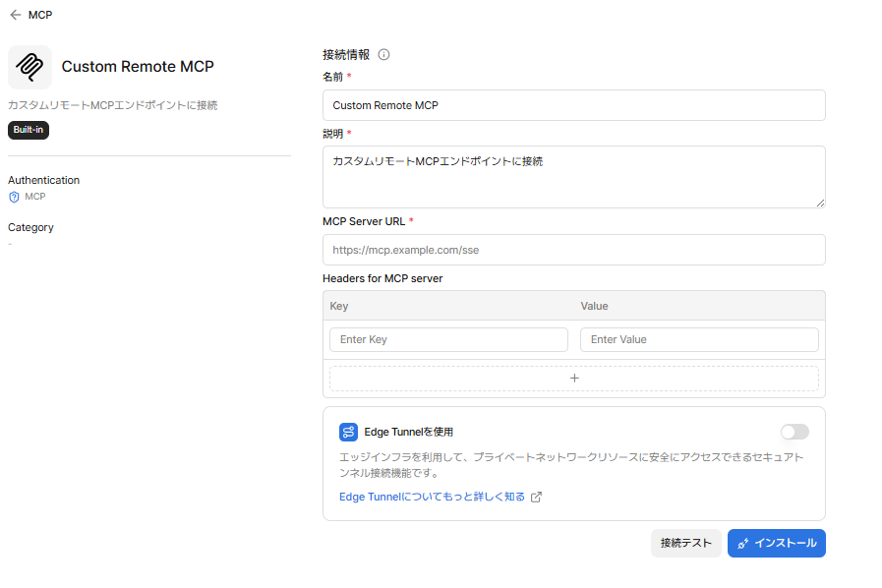
Task: Click the Authentication section label
Action: click(x=44, y=180)
